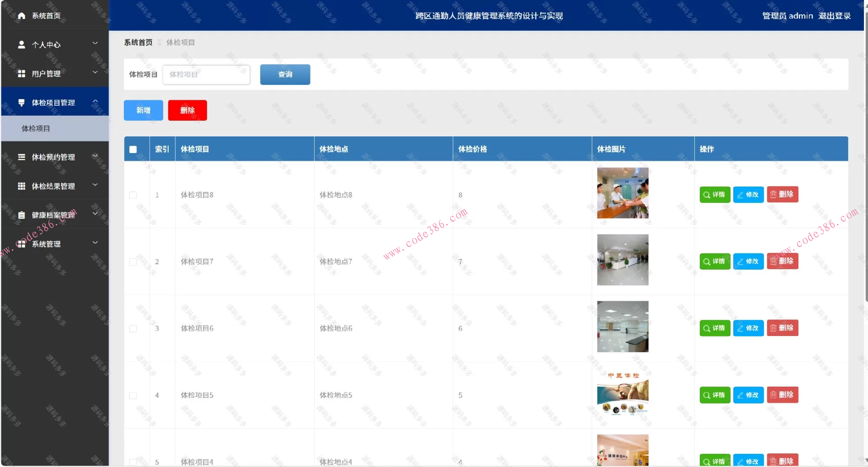
Task: Click the 系统管理 icon in sidebar
Action: point(21,243)
